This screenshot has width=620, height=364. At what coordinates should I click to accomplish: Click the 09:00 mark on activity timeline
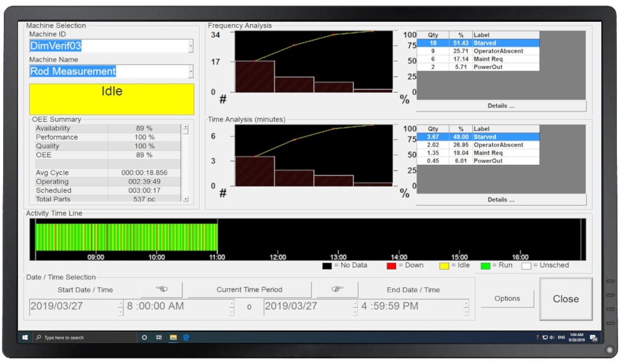click(95, 257)
